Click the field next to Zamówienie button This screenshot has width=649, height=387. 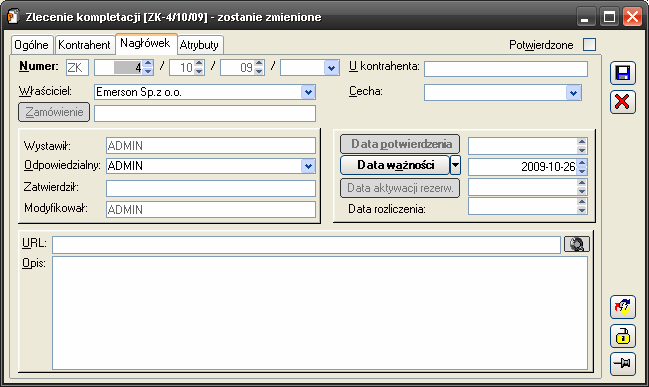[205, 113]
